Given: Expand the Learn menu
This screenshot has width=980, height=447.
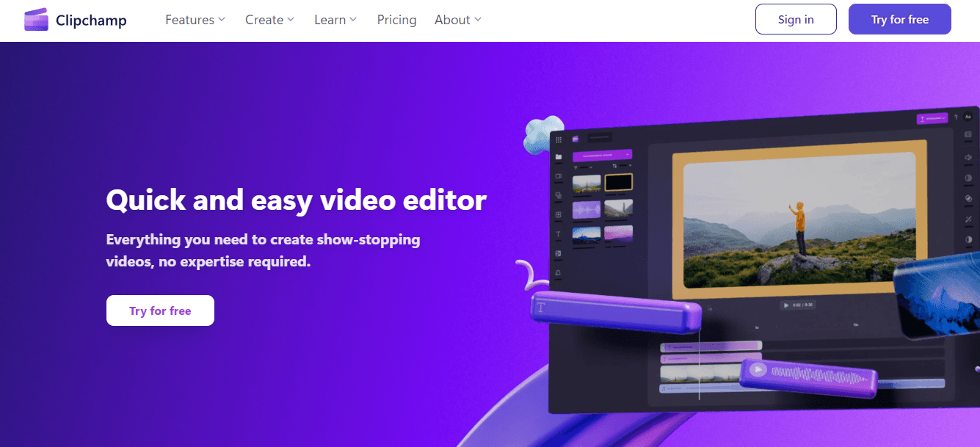Looking at the screenshot, I should point(335,20).
